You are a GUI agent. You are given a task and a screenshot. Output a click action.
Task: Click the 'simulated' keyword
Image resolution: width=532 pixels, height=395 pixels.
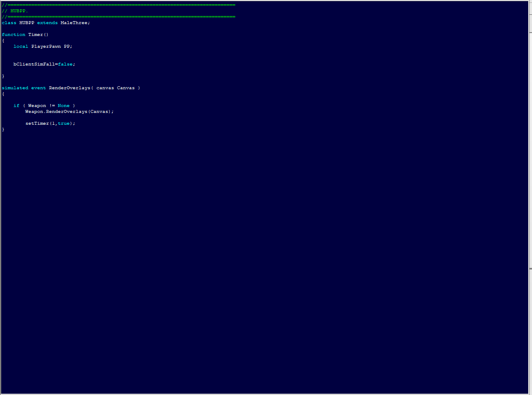(15, 88)
